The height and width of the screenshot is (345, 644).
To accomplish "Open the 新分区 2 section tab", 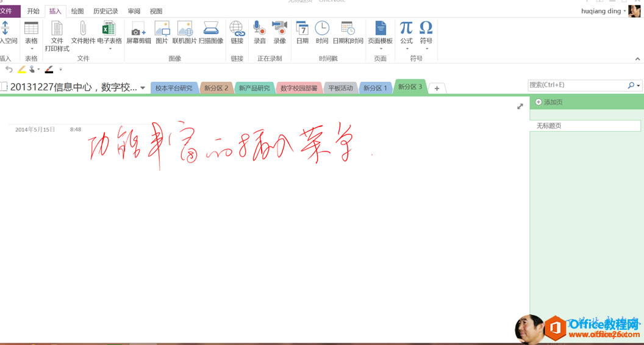I will 216,88.
